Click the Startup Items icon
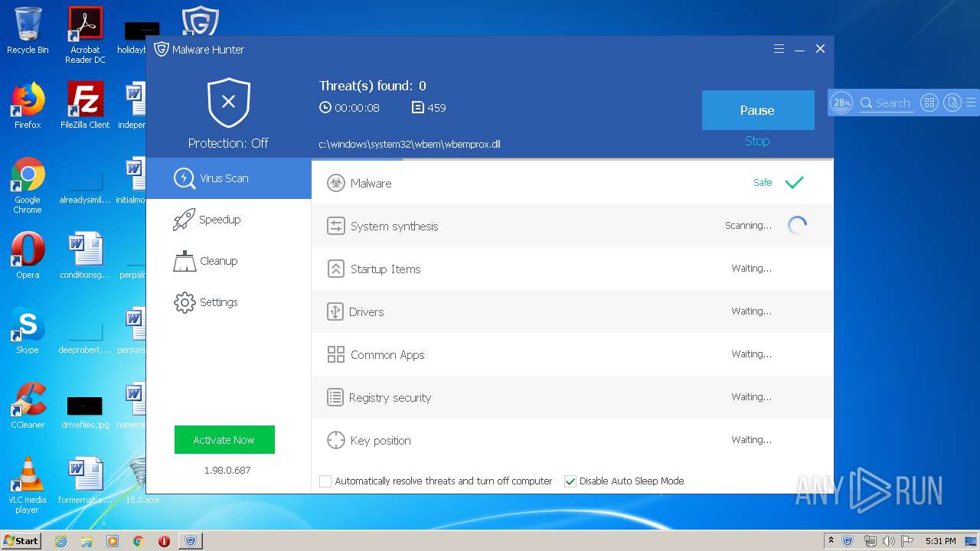Viewport: 980px width, 551px height. click(x=335, y=269)
